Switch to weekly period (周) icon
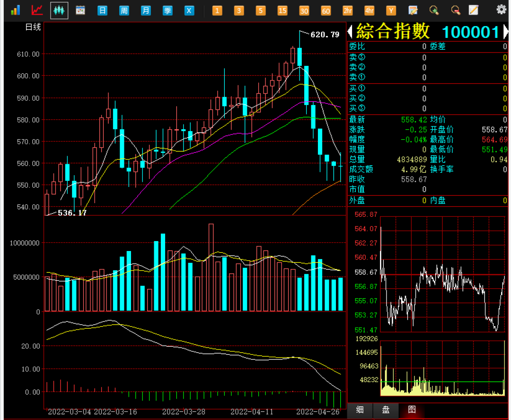The height and width of the screenshot is (420, 511). click(x=124, y=10)
